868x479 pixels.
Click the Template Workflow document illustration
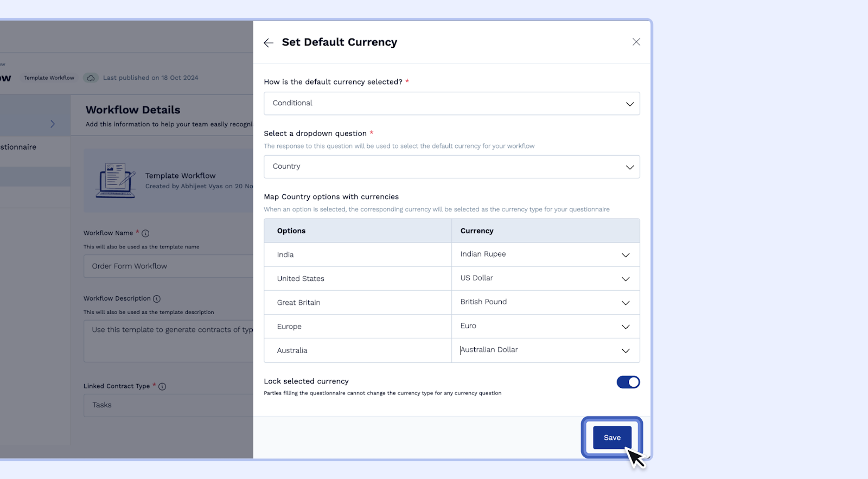116,181
